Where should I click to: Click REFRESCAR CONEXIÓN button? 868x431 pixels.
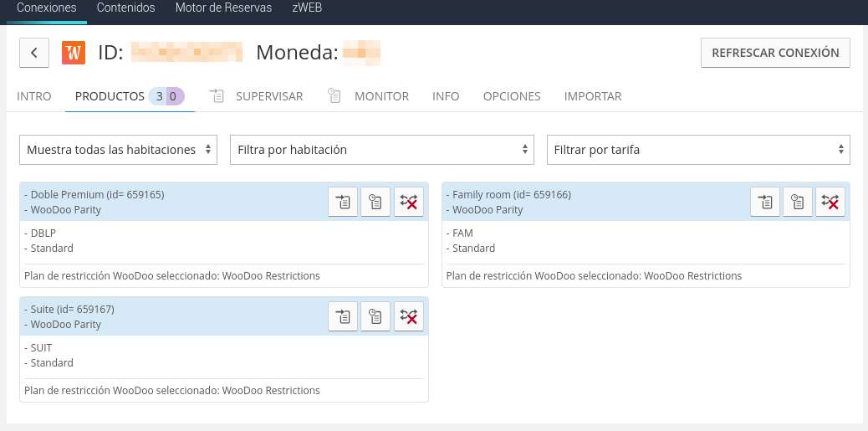[775, 53]
